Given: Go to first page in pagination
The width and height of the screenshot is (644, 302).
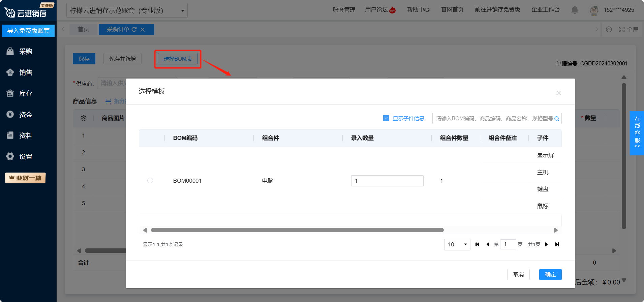Looking at the screenshot, I should tap(477, 244).
